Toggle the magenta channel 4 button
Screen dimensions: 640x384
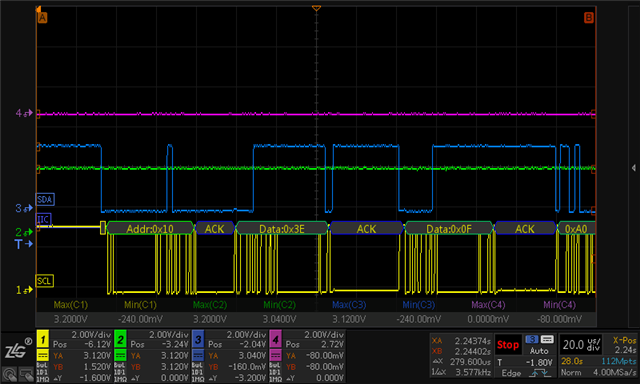click(x=276, y=339)
